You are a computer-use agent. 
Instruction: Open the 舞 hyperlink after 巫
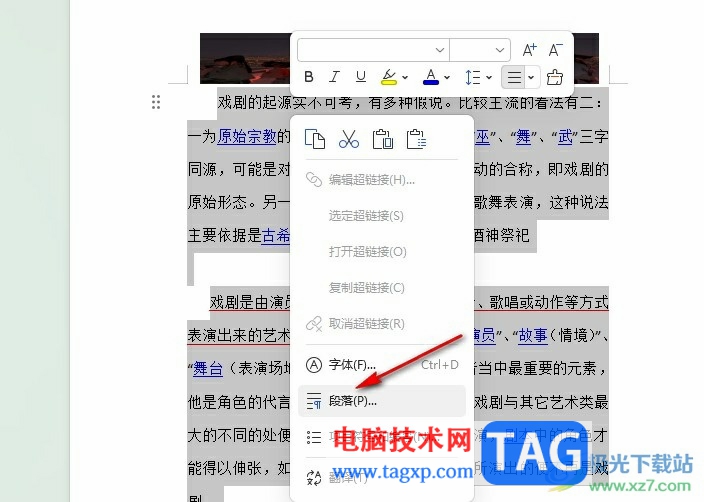coord(523,136)
